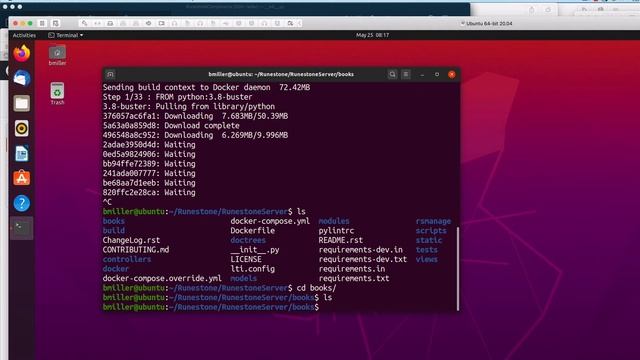Click the '5a63a0a859d8: Download complete' line
The width and height of the screenshot is (640, 360).
[171, 126]
